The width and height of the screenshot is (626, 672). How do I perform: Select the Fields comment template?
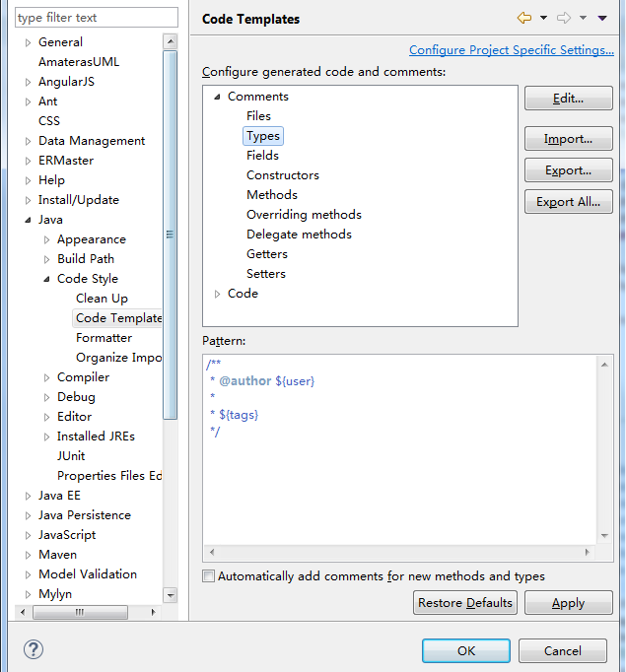coord(262,156)
